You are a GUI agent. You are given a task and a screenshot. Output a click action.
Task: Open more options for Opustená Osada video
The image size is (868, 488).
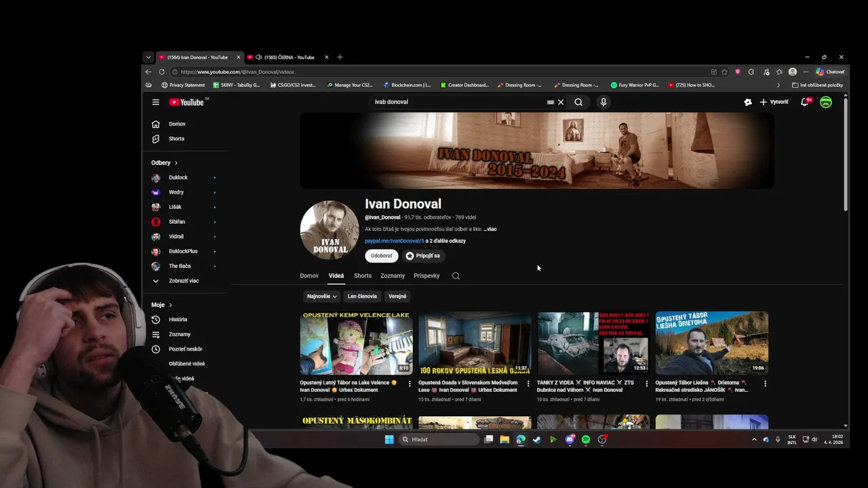(x=528, y=384)
